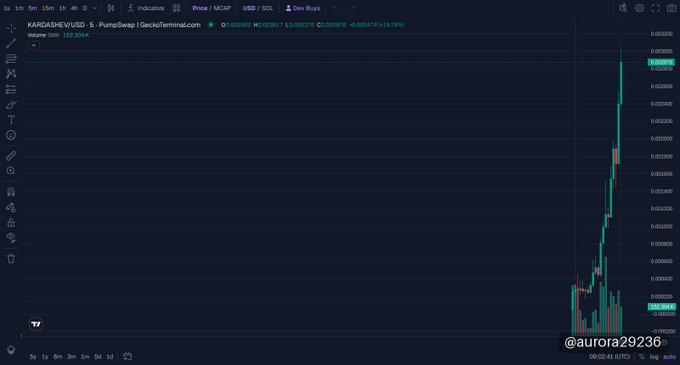Remove drawings with trash icon

tap(11, 259)
